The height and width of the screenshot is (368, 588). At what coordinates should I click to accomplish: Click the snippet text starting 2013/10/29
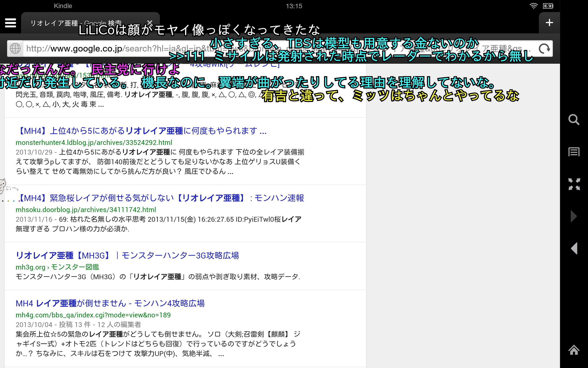point(160,162)
